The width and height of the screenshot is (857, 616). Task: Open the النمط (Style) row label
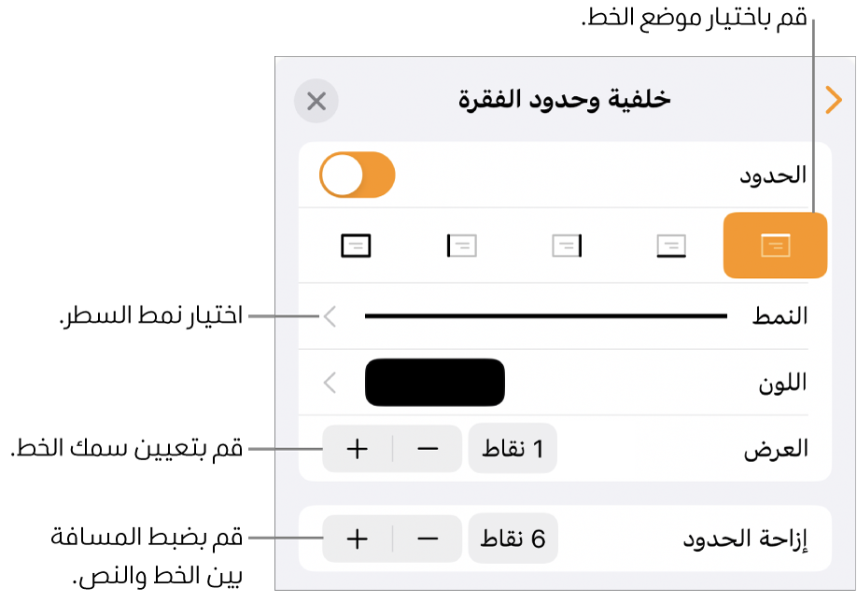(780, 316)
